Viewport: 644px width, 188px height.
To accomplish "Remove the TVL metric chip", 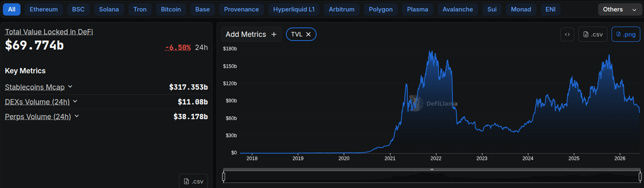I will [308, 34].
